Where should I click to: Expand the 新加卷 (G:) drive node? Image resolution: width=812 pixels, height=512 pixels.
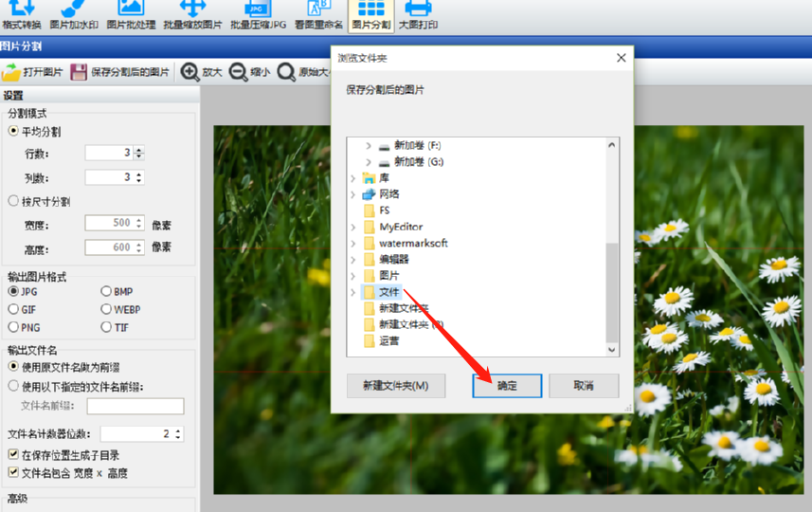click(369, 162)
